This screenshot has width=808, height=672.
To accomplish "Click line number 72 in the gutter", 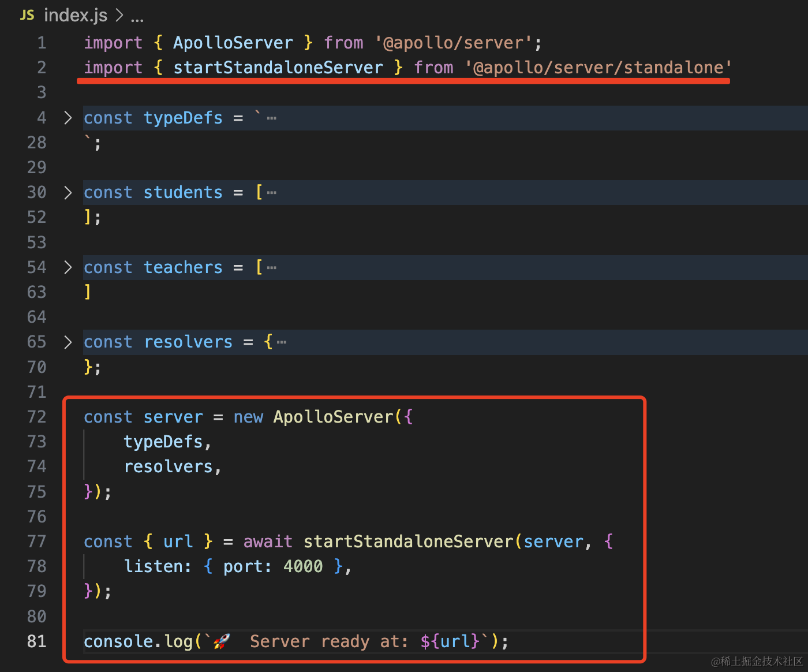I will tap(36, 417).
